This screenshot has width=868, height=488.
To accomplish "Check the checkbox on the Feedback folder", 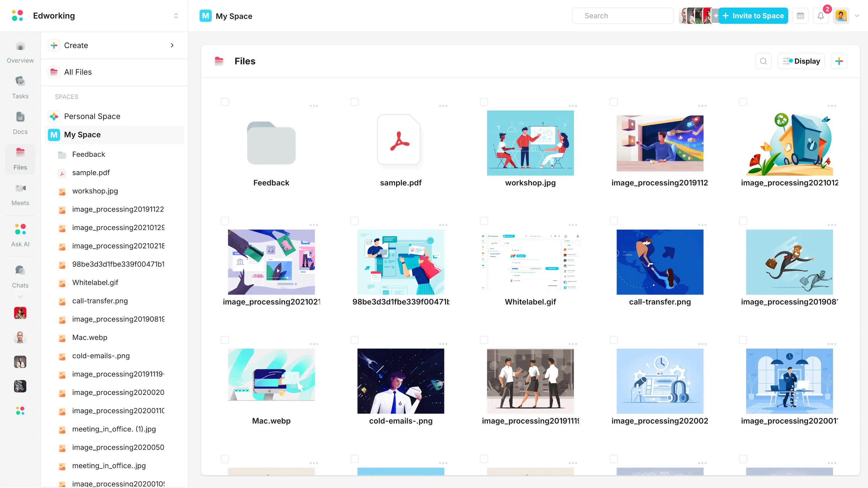I will [x=225, y=101].
